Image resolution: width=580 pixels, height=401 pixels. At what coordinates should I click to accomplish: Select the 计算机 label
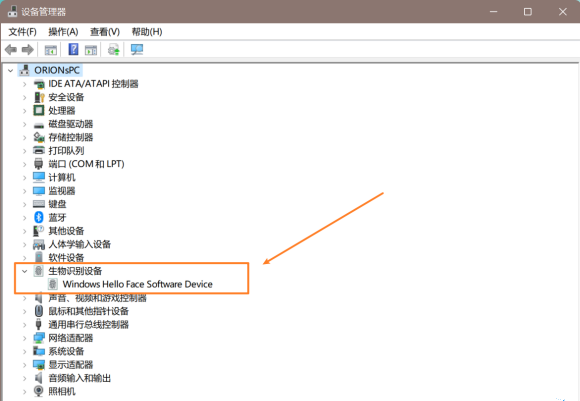[x=62, y=178]
